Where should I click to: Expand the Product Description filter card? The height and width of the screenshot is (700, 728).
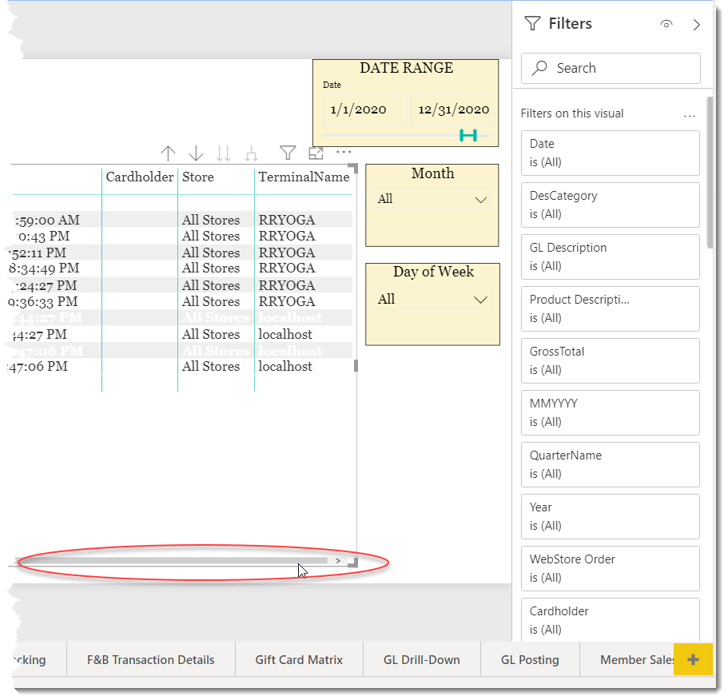click(610, 309)
